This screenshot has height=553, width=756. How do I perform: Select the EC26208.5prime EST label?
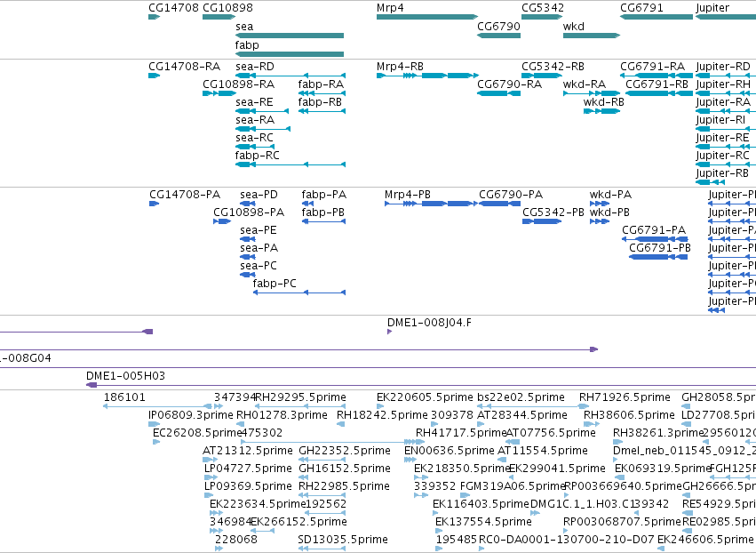click(x=197, y=433)
